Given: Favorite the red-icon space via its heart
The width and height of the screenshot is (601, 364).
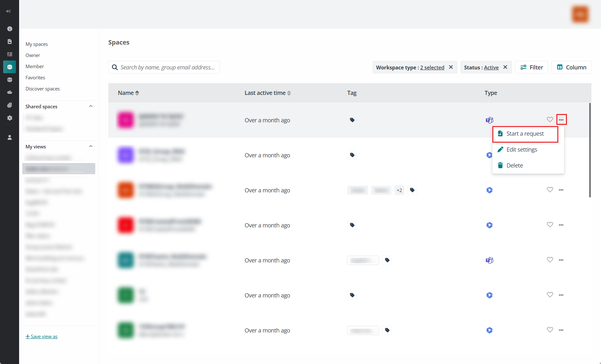Looking at the screenshot, I should point(550,225).
